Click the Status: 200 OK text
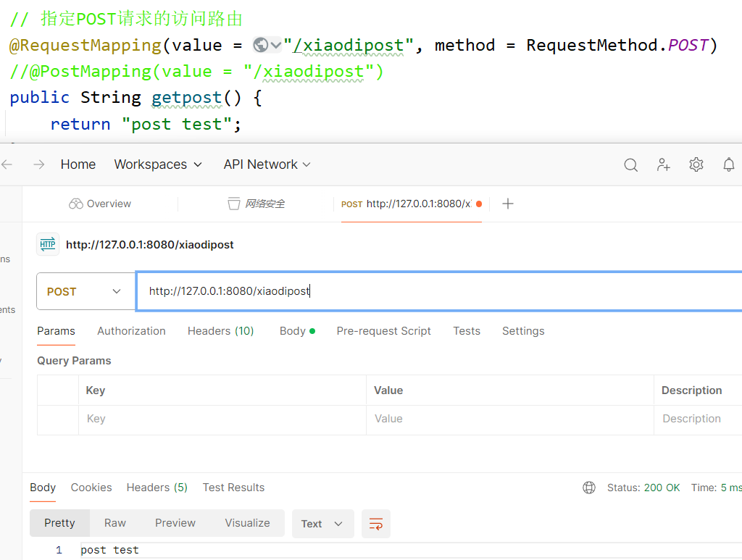This screenshot has height=560, width=742. [x=643, y=488]
